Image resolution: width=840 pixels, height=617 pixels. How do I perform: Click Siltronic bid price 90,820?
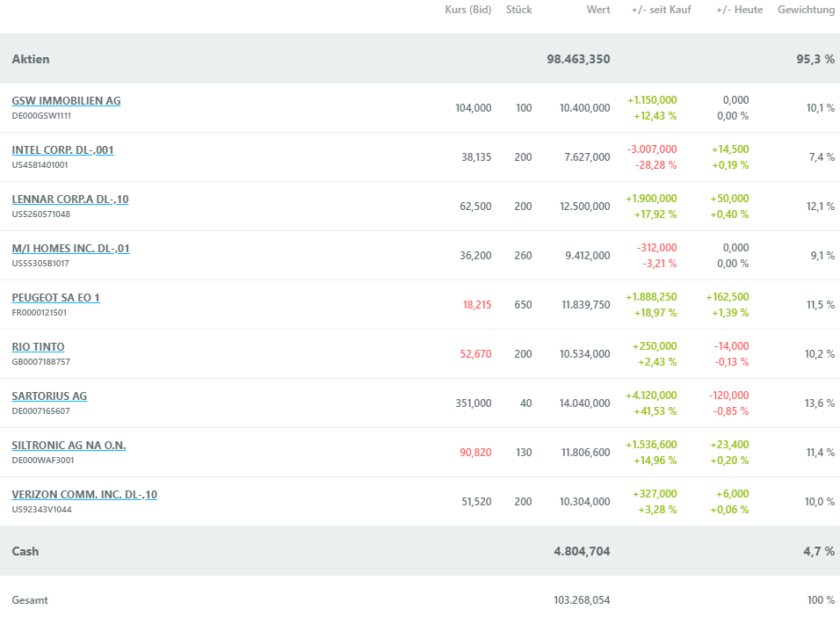[475, 453]
